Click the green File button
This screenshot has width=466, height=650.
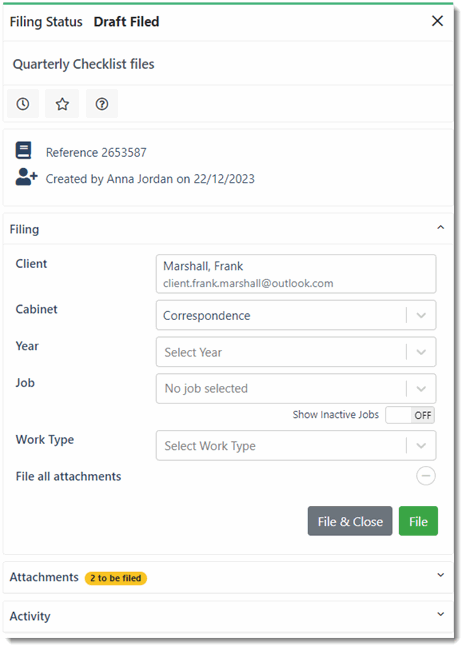tap(418, 521)
